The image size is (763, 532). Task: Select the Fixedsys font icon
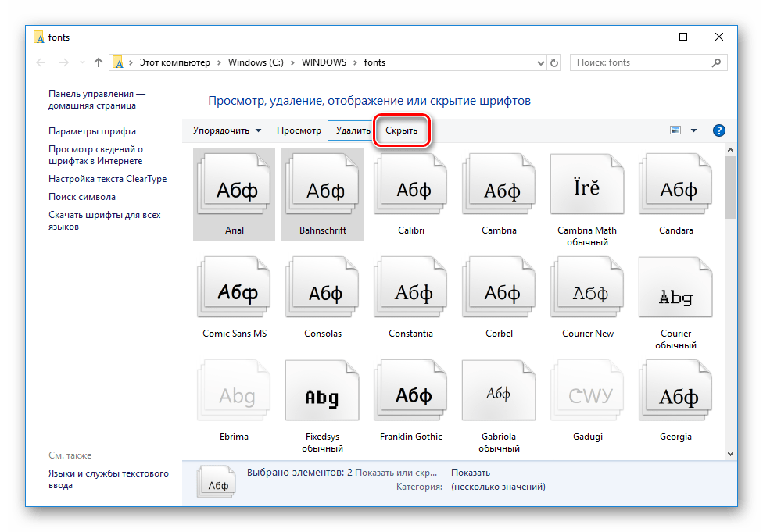point(322,397)
